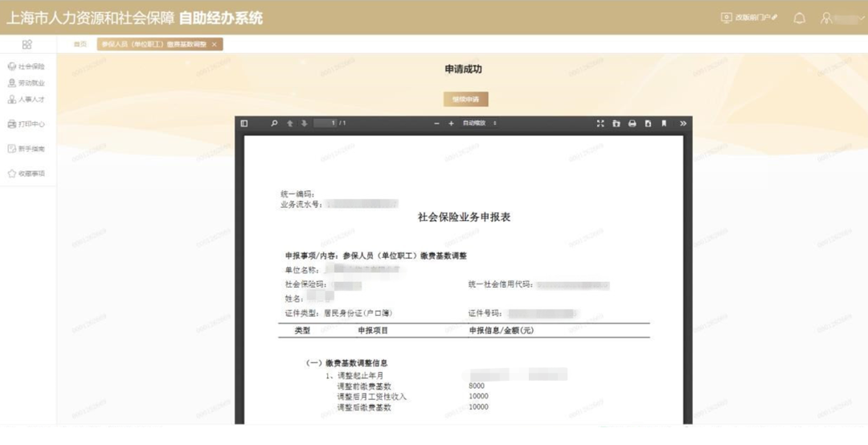
Task: Download the PDF file
Action: pyautogui.click(x=648, y=124)
